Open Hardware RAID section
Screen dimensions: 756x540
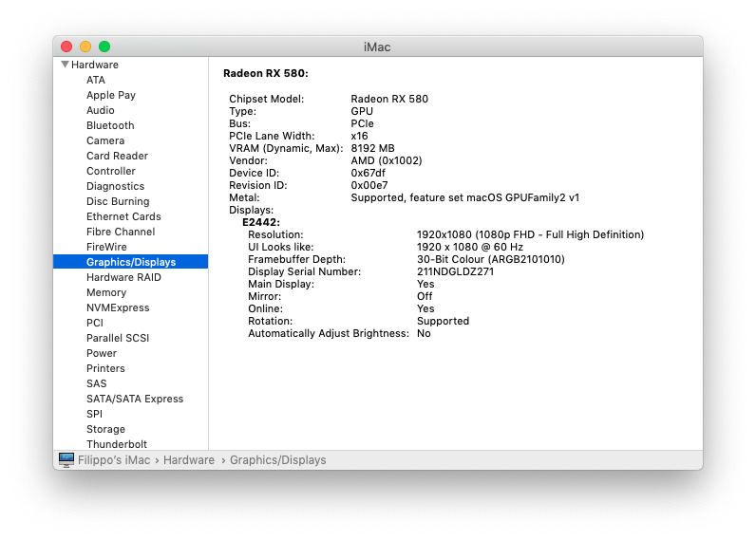coord(123,277)
